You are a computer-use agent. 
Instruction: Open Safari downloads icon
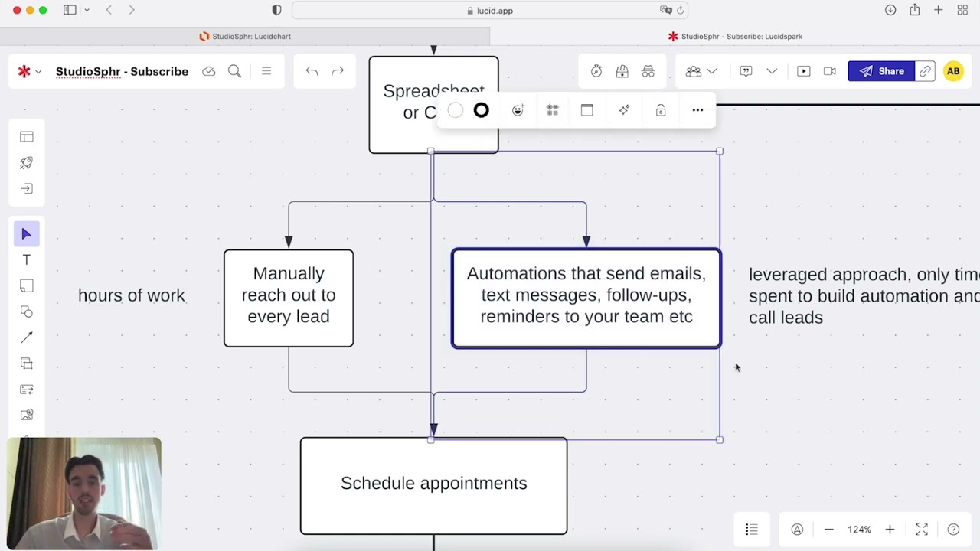click(x=890, y=10)
